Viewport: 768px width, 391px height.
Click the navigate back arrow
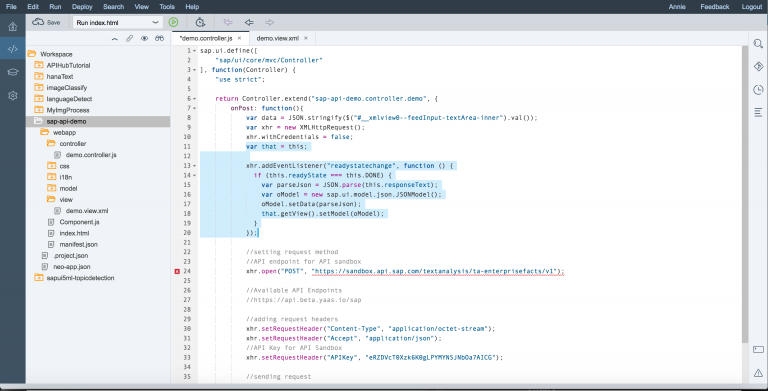click(249, 22)
